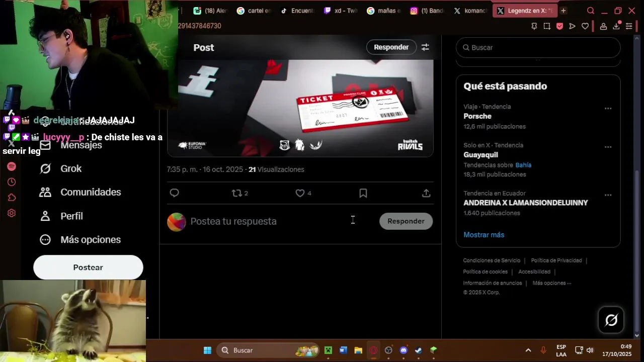Open the browser downloads icon

click(x=616, y=26)
